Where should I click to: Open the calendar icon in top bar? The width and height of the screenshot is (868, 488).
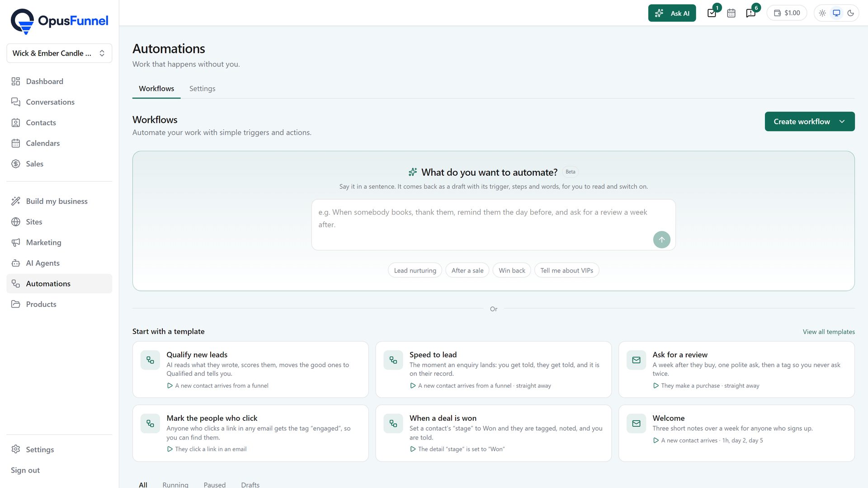[x=731, y=13]
